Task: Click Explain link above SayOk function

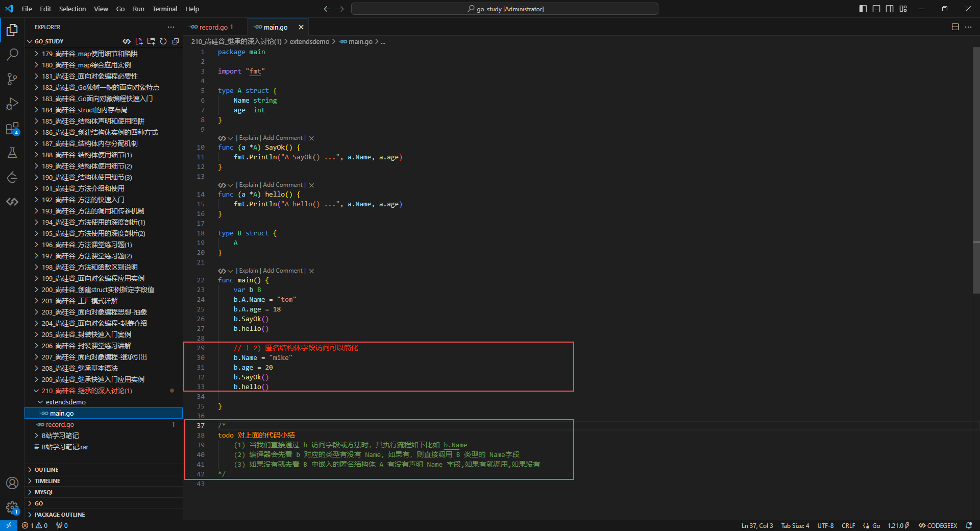Action: (x=249, y=138)
